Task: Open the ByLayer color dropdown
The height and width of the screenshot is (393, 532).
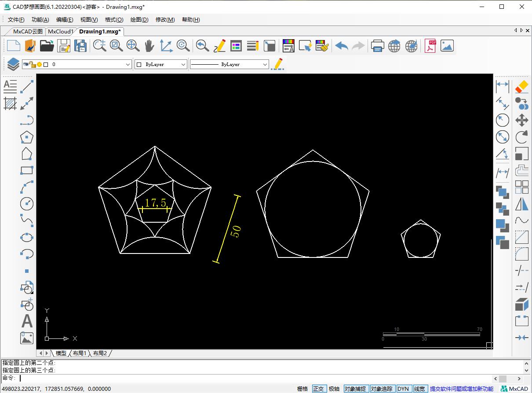Action: [x=183, y=65]
